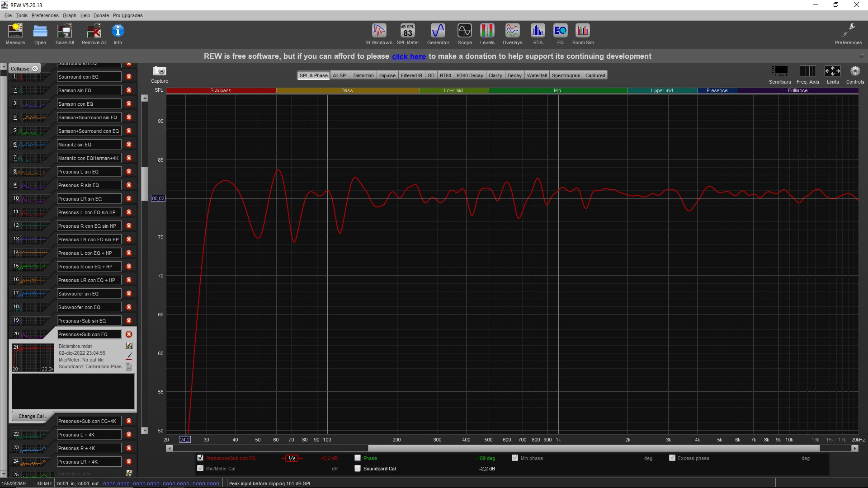
Task: Follow the donation click here link
Action: pos(408,56)
